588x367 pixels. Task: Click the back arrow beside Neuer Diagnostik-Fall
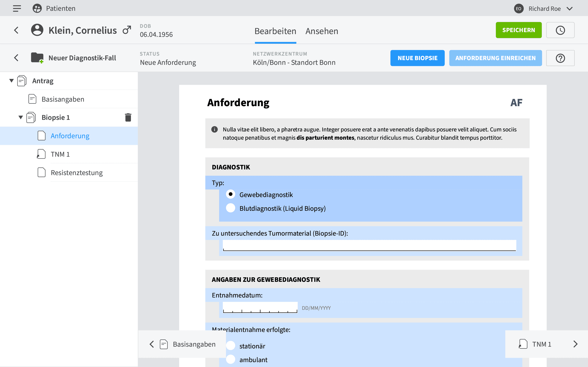[x=16, y=58]
